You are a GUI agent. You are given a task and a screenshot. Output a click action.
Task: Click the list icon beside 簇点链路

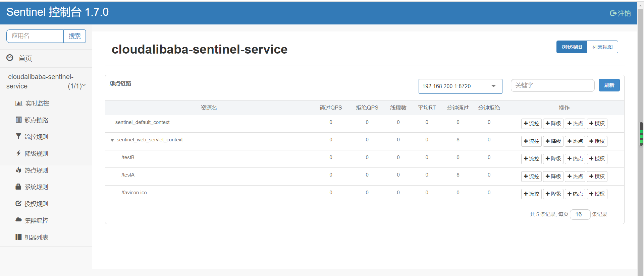tap(19, 120)
